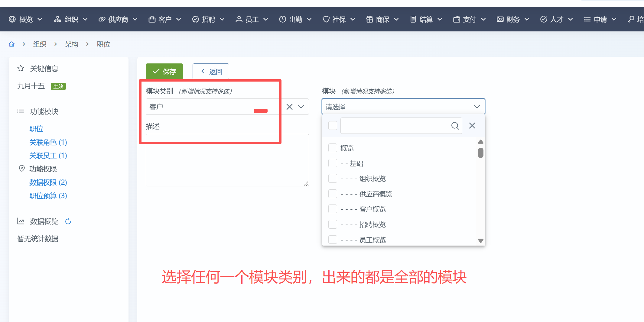Click the refresh icon beside 数据概览
Screen dimensions: 644x322
point(68,221)
